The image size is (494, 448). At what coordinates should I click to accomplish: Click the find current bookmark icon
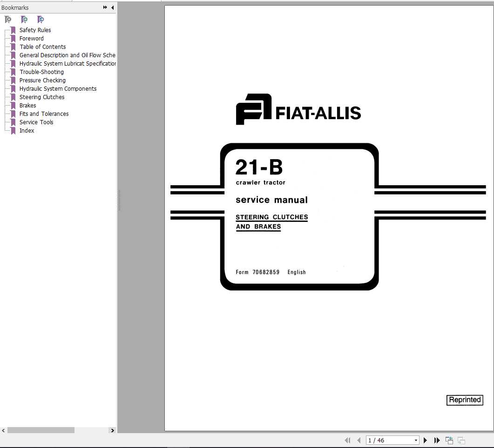pyautogui.click(x=41, y=20)
